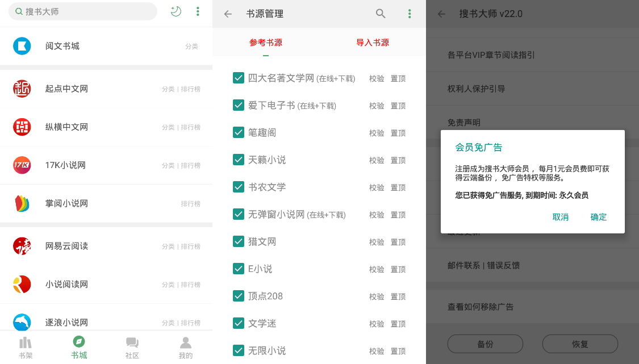Tap 确定 in the 会员免广告 dialog

click(x=598, y=217)
